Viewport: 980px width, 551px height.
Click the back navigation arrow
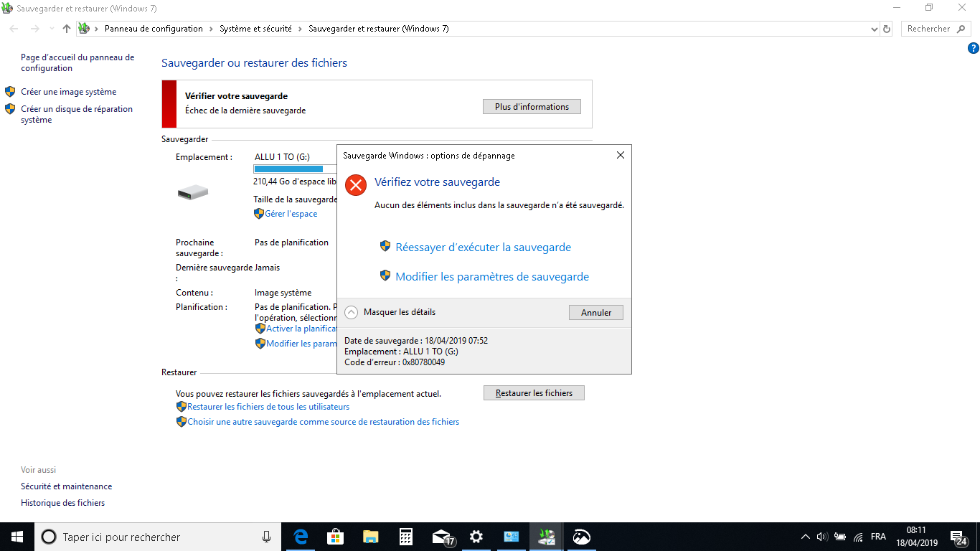pos(14,29)
